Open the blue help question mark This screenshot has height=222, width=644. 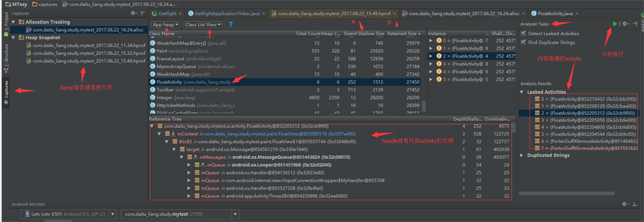tap(231, 25)
